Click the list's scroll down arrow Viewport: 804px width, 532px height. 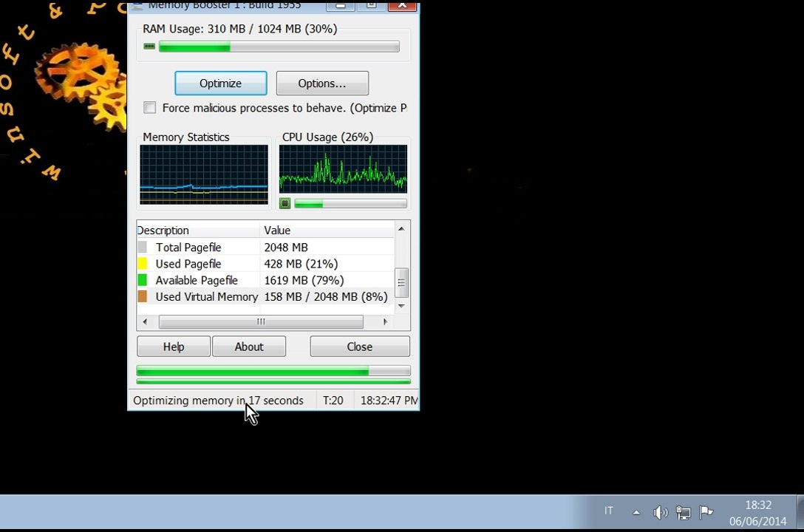[x=401, y=306]
